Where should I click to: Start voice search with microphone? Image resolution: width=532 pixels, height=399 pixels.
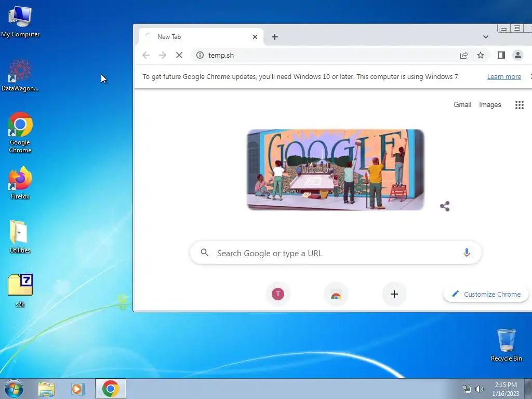(x=467, y=253)
